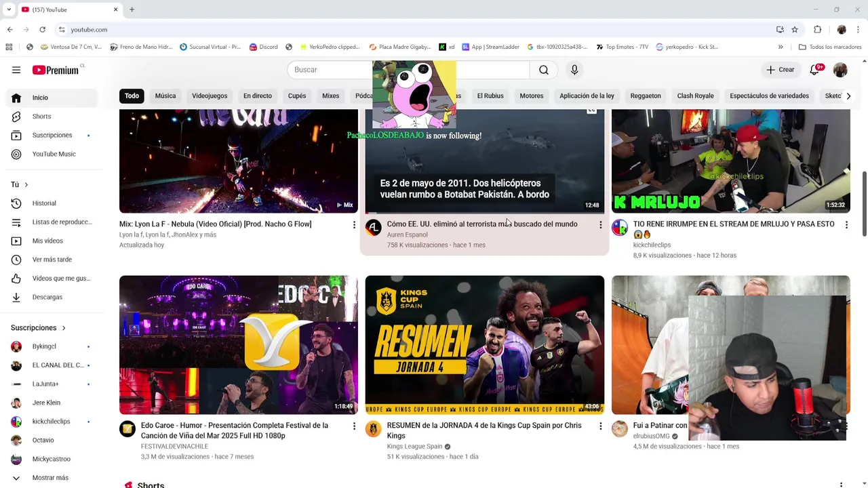Play the Edo Caroe Humor thumbnail
This screenshot has width=868, height=488.
(x=239, y=344)
